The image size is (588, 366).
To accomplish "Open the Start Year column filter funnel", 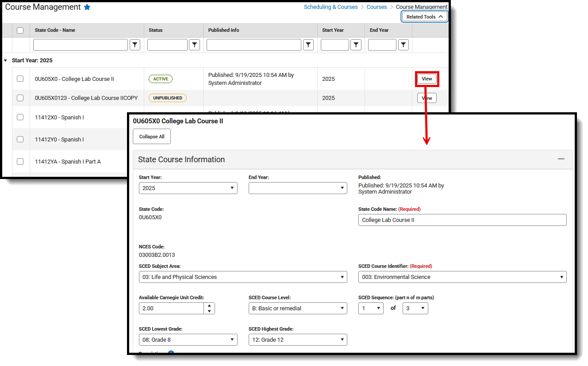I will [x=356, y=45].
